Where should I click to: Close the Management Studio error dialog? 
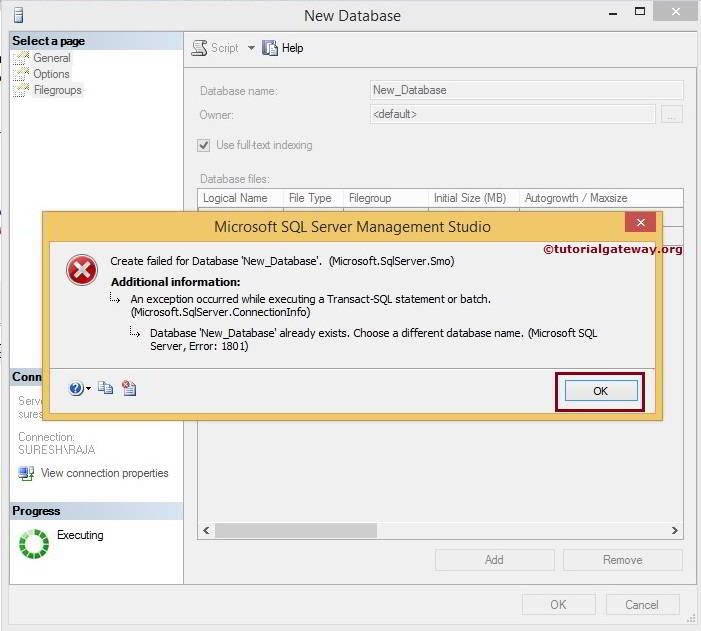640,222
